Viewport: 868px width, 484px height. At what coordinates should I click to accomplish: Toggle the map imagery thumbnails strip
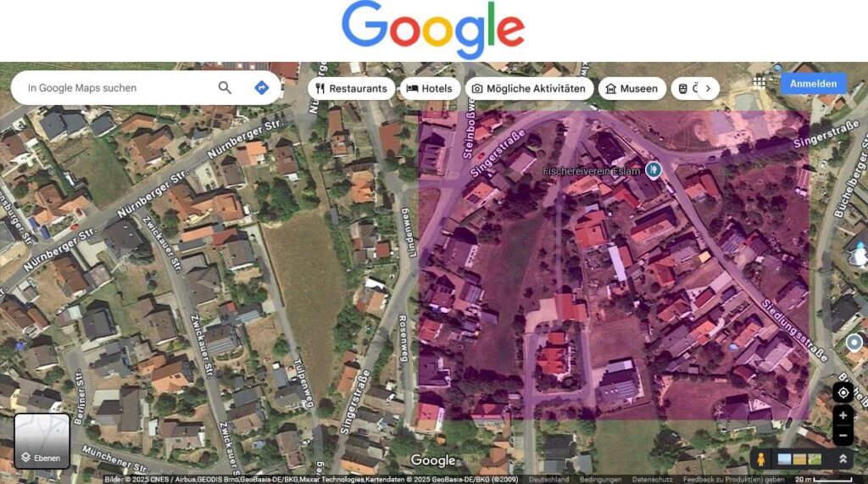click(x=799, y=459)
